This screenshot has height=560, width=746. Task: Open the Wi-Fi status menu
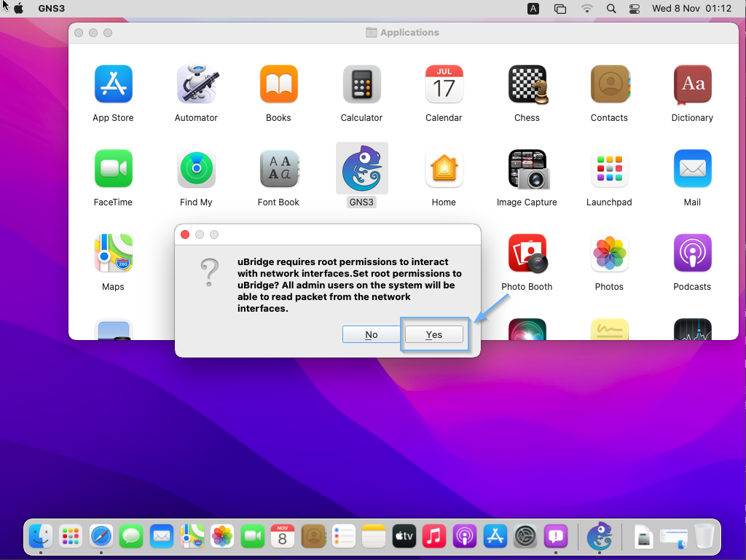click(x=587, y=9)
